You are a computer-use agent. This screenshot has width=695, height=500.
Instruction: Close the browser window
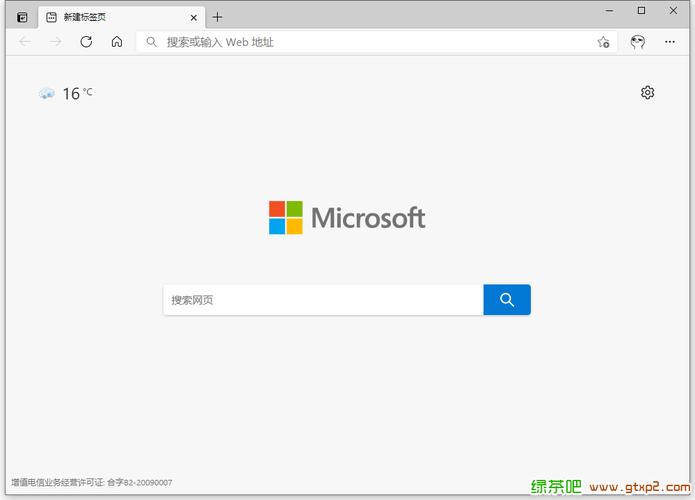[673, 11]
